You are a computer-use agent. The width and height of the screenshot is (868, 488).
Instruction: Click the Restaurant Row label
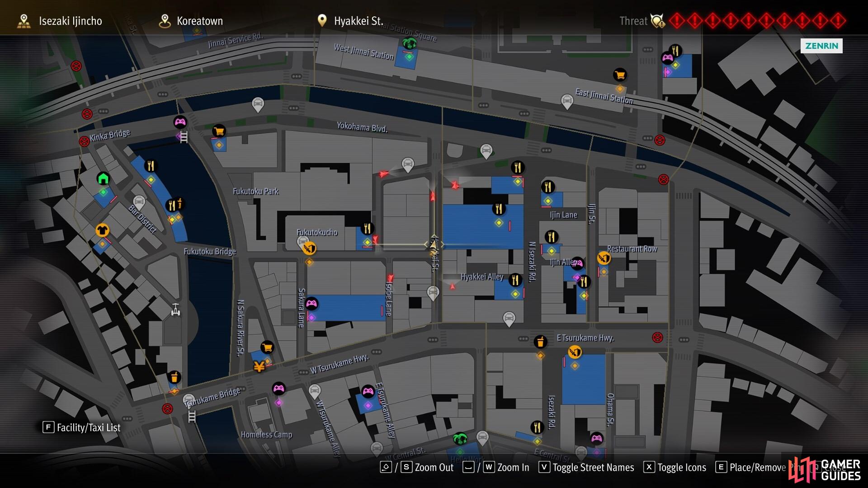(x=632, y=249)
